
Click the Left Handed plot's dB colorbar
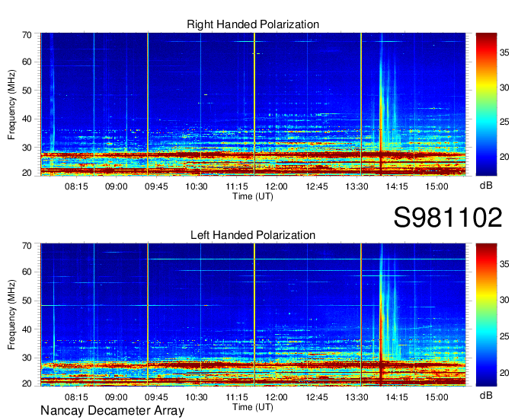coord(486,315)
